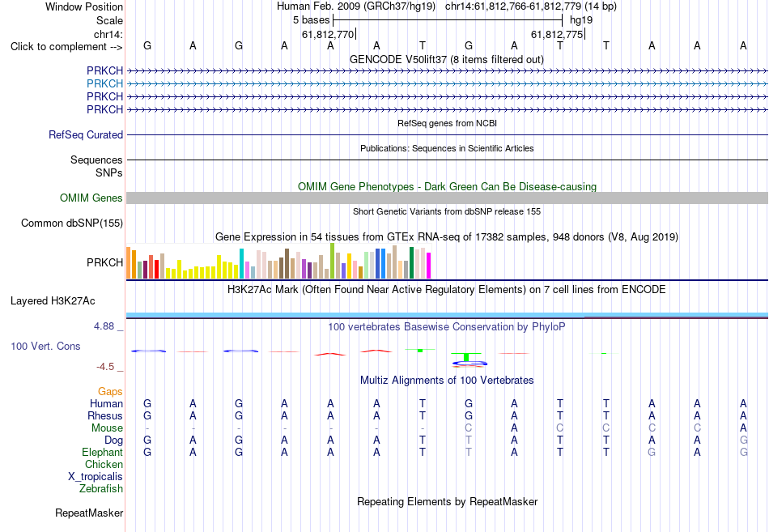
Task: Open the RefSeq Curated track label
Action: 86,134
